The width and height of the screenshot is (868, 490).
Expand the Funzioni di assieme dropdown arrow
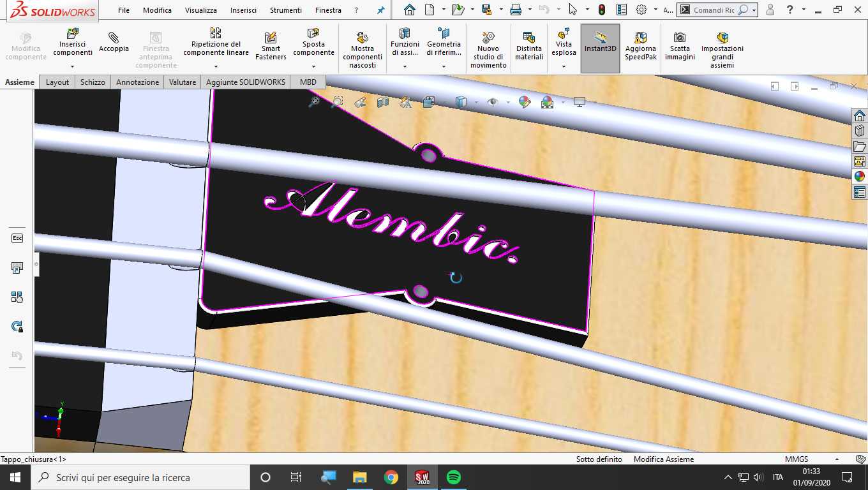pyautogui.click(x=405, y=66)
